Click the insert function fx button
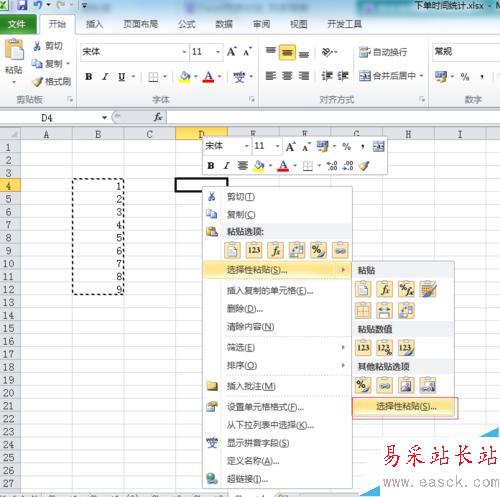This screenshot has height=497, width=500. point(158,117)
